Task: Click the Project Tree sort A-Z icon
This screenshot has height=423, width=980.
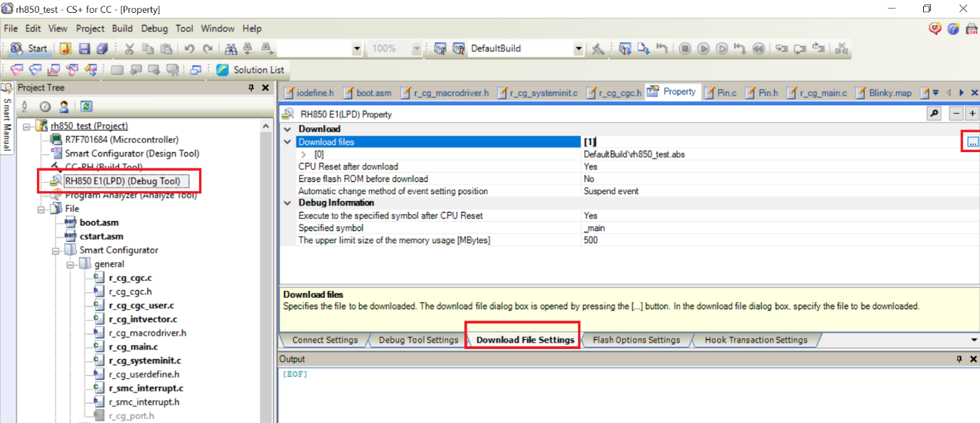Action: (25, 107)
